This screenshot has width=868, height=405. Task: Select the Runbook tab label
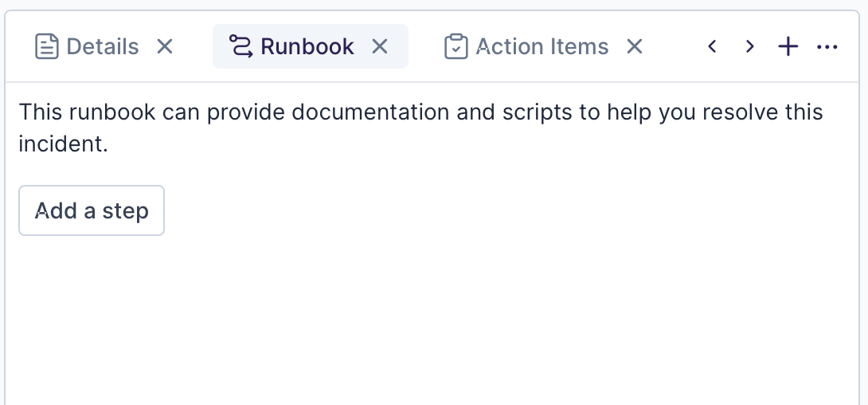pyautogui.click(x=307, y=47)
